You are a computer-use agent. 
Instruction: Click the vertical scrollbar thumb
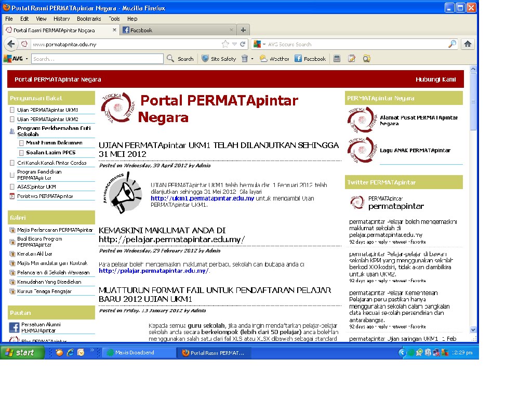473,101
